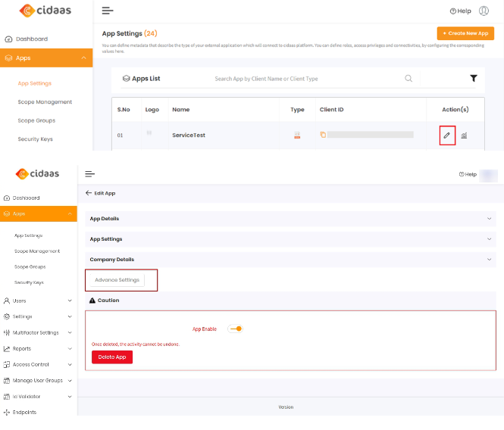Click the Search App by Client Name field
This screenshot has height=430, width=504.
coord(303,79)
